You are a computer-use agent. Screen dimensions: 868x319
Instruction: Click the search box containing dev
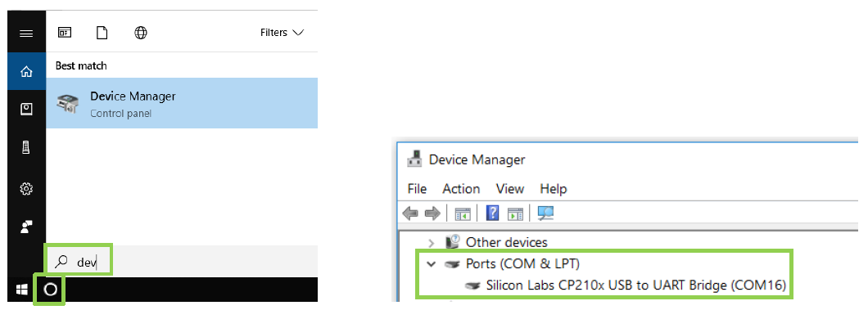click(x=182, y=262)
